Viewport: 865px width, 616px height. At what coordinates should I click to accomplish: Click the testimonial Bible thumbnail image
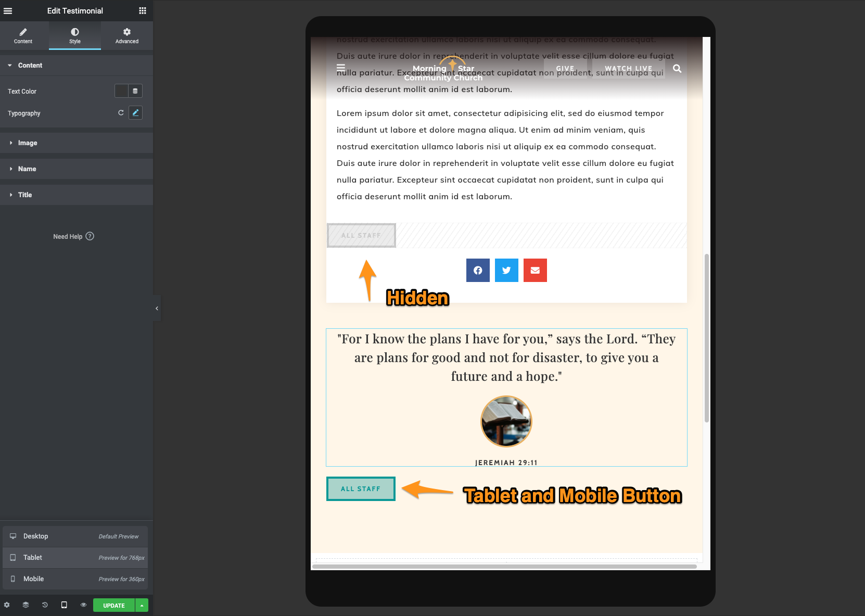tap(506, 421)
